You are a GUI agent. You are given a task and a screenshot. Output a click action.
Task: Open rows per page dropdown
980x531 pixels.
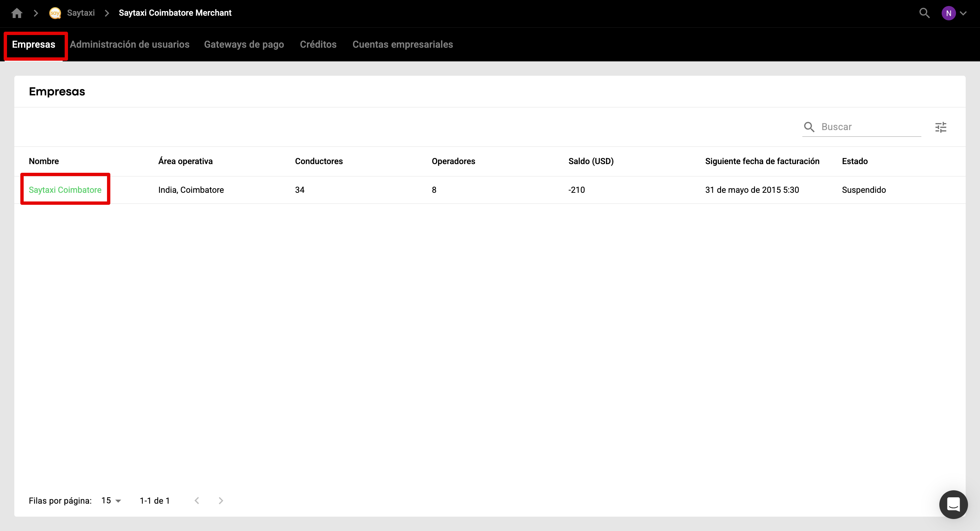[111, 501]
